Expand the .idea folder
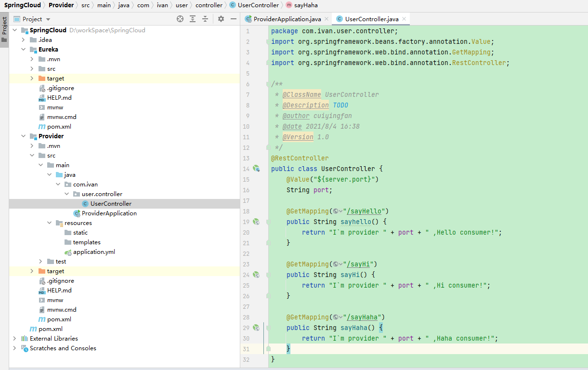 pyautogui.click(x=24, y=40)
